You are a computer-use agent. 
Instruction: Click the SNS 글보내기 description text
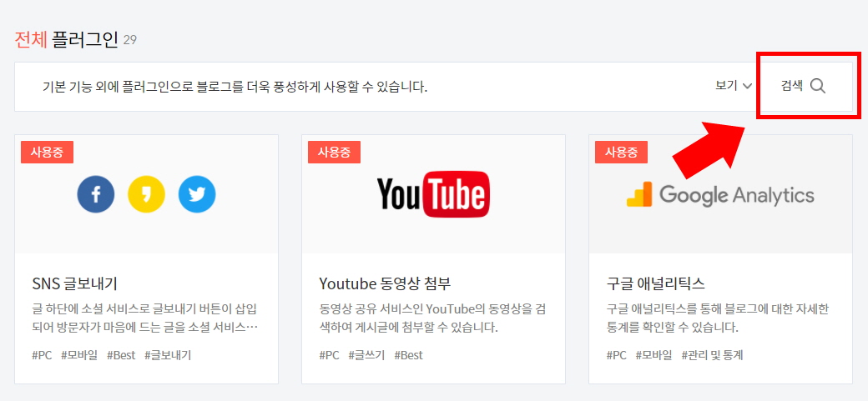(145, 318)
